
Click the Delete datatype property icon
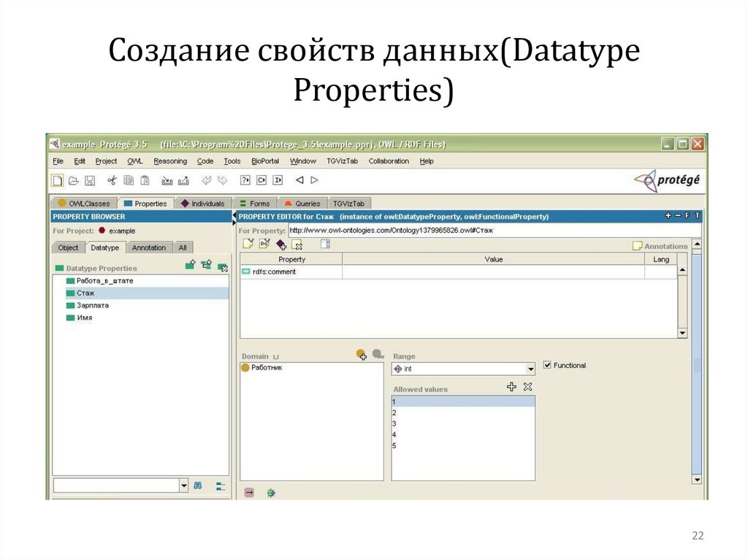(222, 267)
